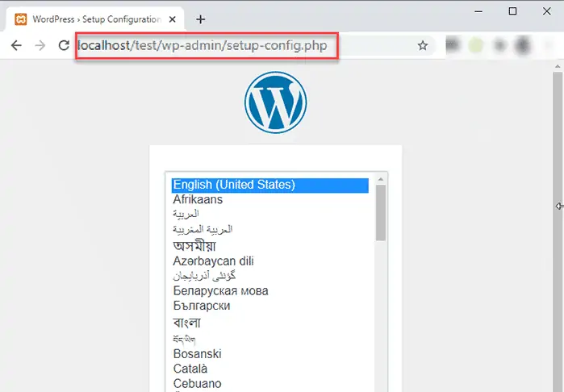Reload the setup-config page

tap(64, 46)
